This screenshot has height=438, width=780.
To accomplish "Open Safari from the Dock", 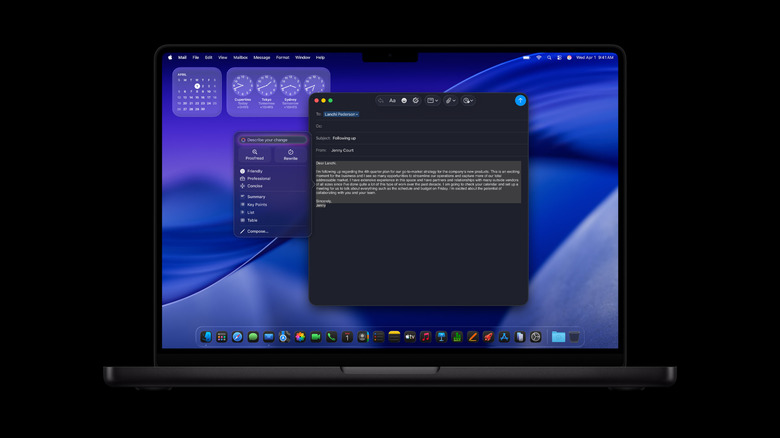I will (x=237, y=337).
